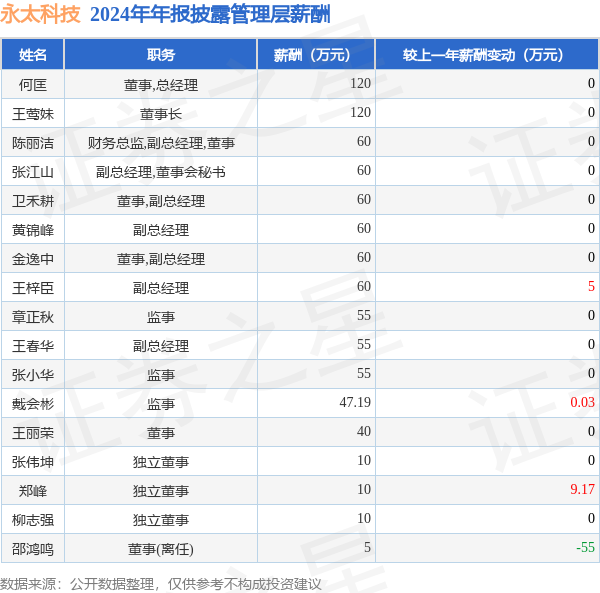The width and height of the screenshot is (600, 593).
Task: Click 监事 in 张小华's row
Action: point(161,375)
